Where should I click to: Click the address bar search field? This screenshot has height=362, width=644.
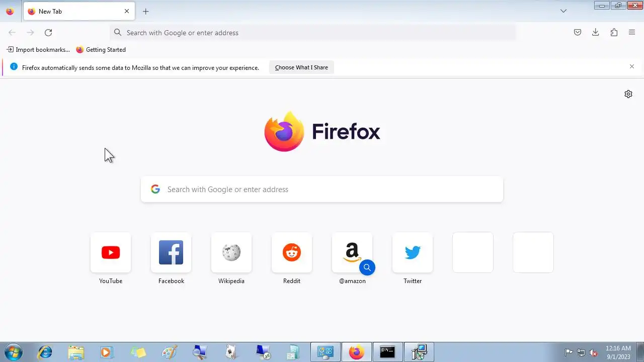click(313, 33)
